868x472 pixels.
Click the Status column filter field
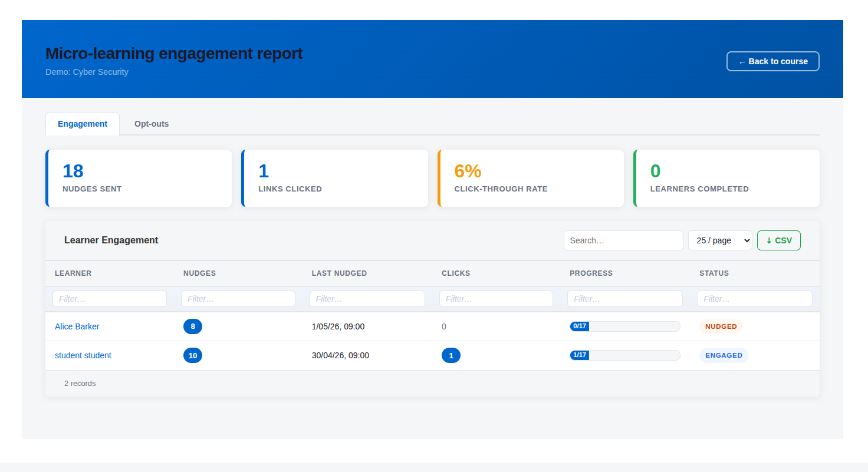(755, 299)
